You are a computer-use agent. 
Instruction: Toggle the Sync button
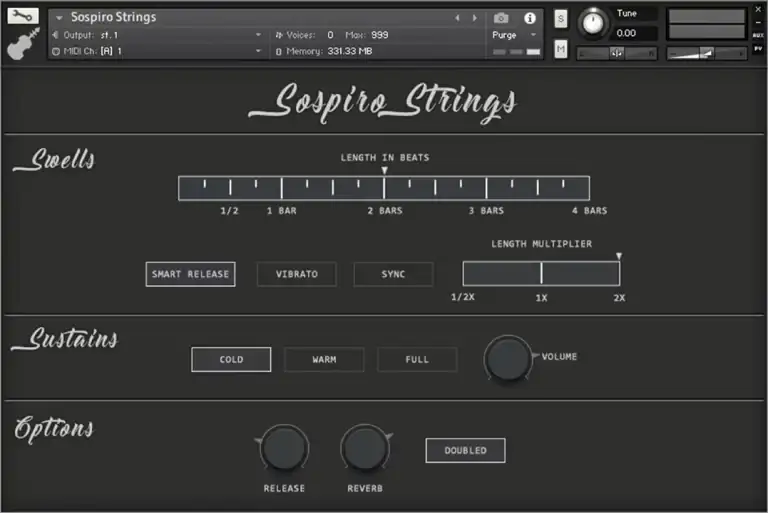(393, 274)
